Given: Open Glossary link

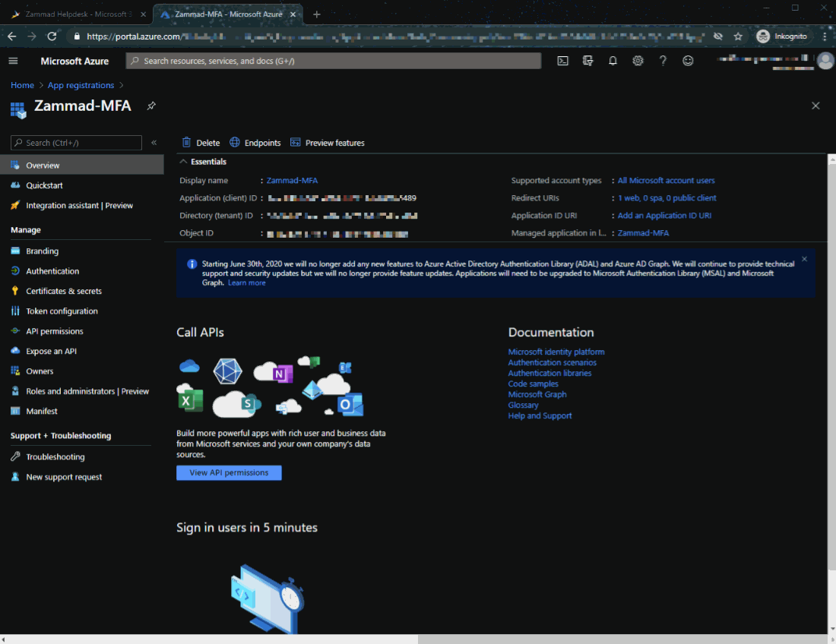Looking at the screenshot, I should [x=523, y=405].
